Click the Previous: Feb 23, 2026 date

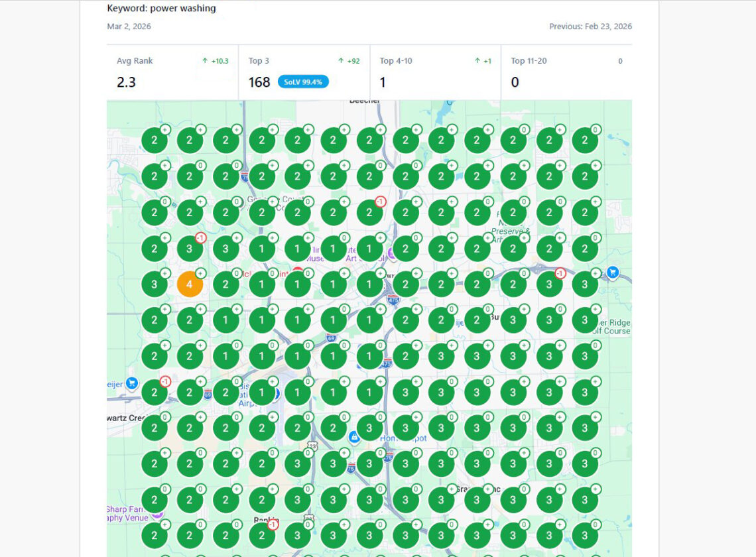click(x=590, y=27)
